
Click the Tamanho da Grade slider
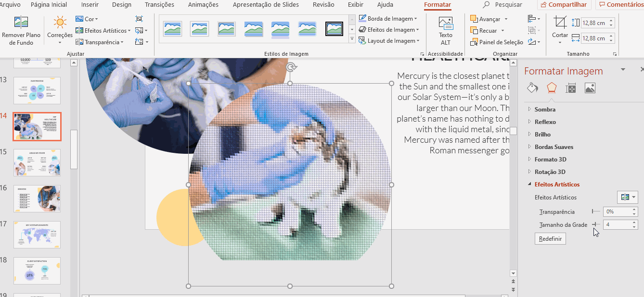(x=596, y=224)
